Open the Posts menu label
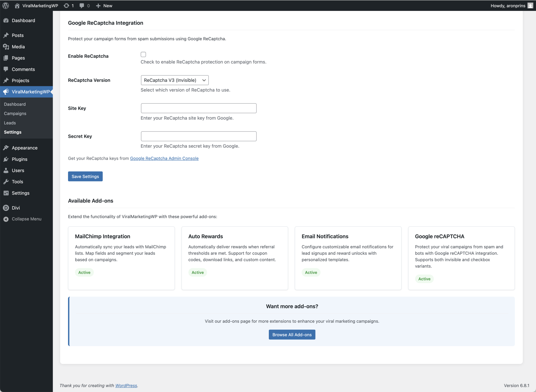The image size is (536, 392). click(x=18, y=35)
